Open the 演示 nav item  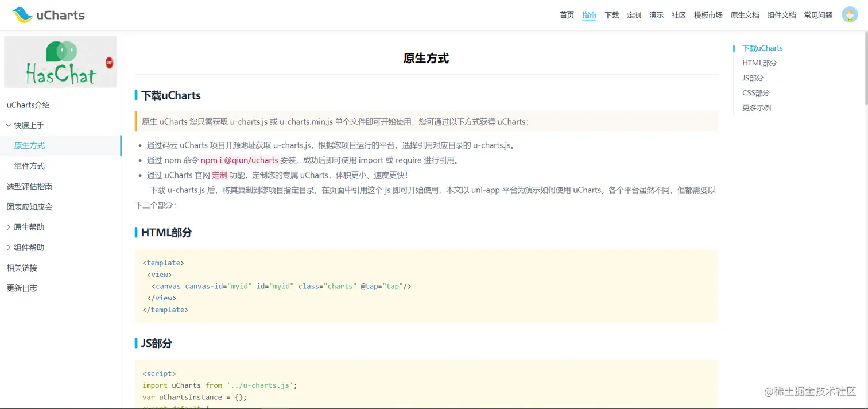point(656,15)
